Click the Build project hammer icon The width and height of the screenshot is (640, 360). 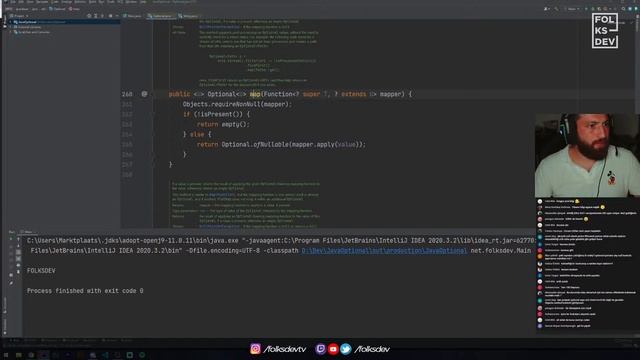(x=556, y=9)
